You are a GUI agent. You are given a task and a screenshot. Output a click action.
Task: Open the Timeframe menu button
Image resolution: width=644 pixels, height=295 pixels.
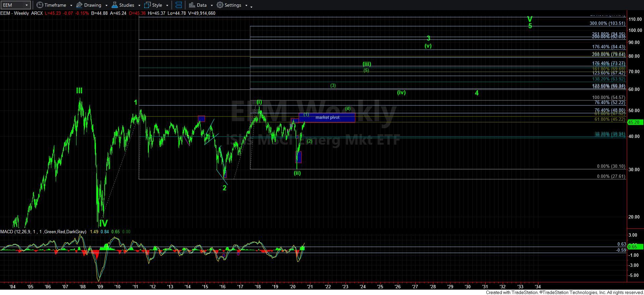click(x=51, y=5)
